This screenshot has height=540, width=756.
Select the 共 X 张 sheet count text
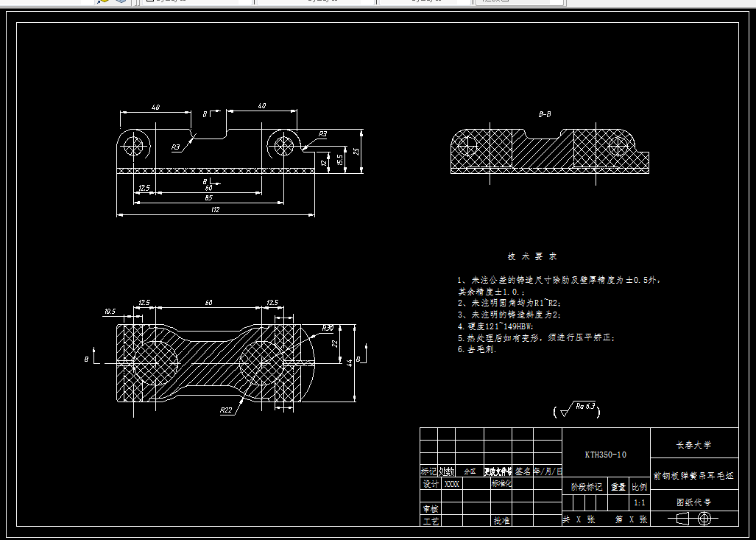(x=579, y=519)
